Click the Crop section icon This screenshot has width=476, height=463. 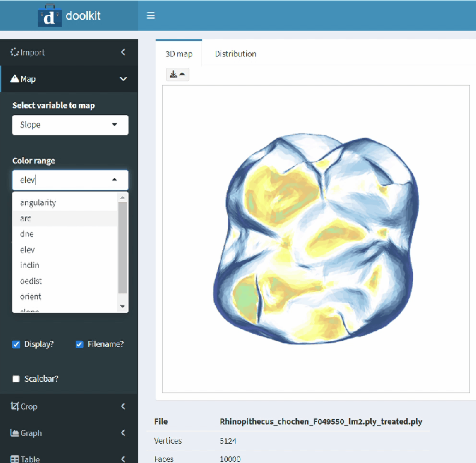coord(15,406)
